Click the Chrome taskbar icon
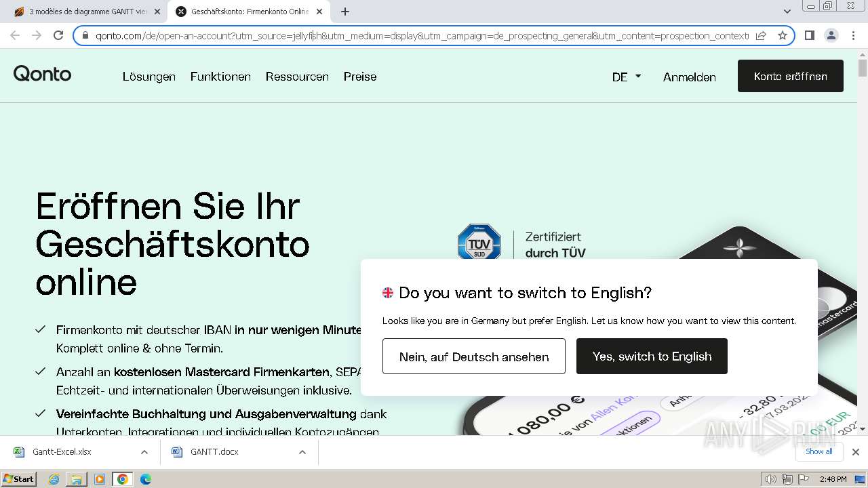 click(x=123, y=479)
